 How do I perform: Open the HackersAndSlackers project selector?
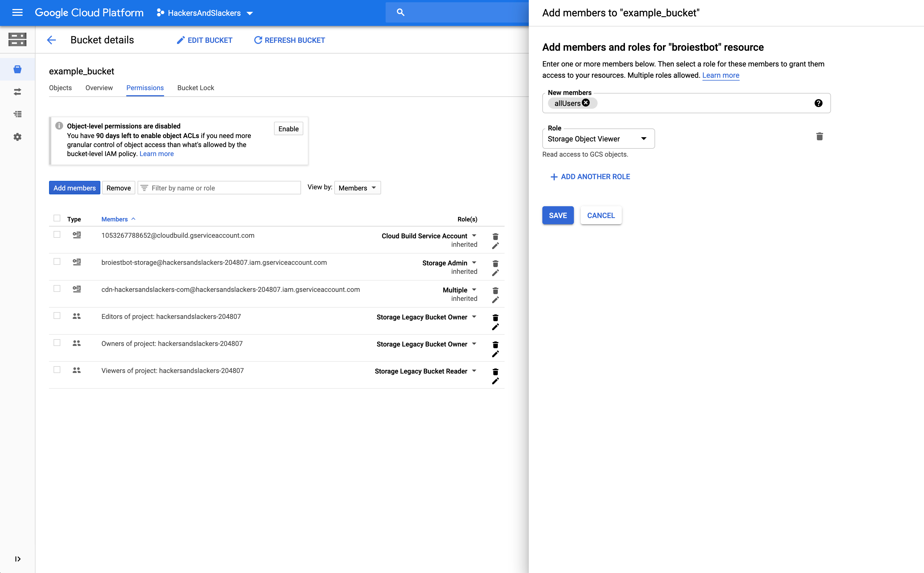tap(205, 13)
